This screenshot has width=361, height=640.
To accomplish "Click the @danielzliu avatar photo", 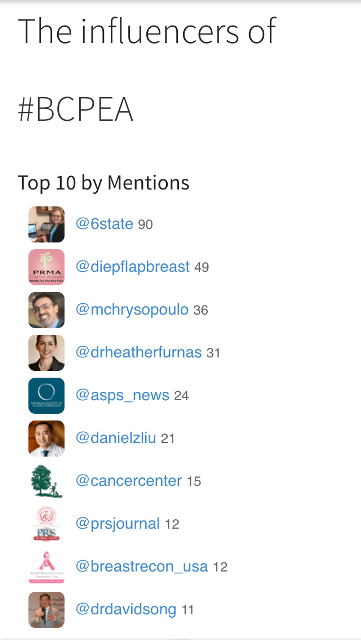I will click(x=46, y=438).
